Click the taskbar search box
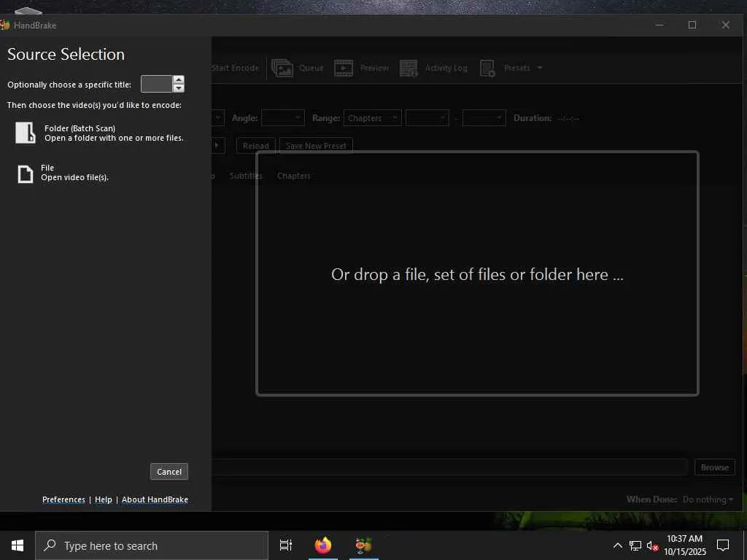This screenshot has height=560, width=747. 152,545
